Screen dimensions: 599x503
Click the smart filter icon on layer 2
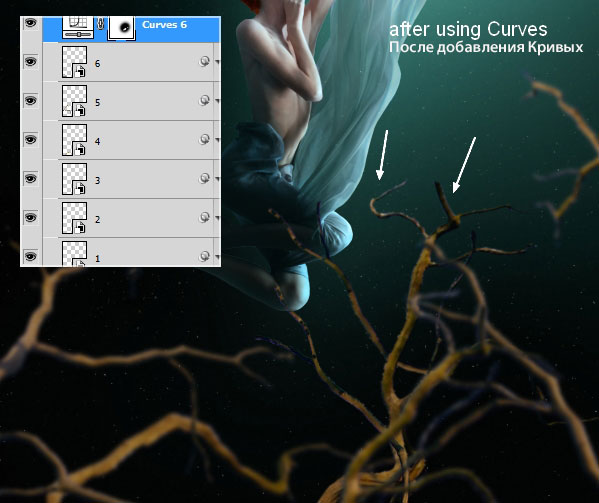pos(205,217)
